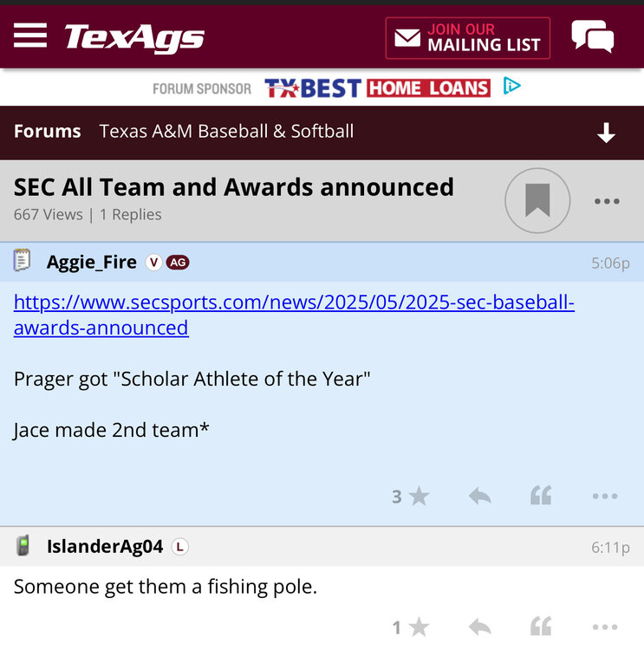Quote Aggie_Fire's post
This screenshot has width=644, height=650.
(541, 497)
